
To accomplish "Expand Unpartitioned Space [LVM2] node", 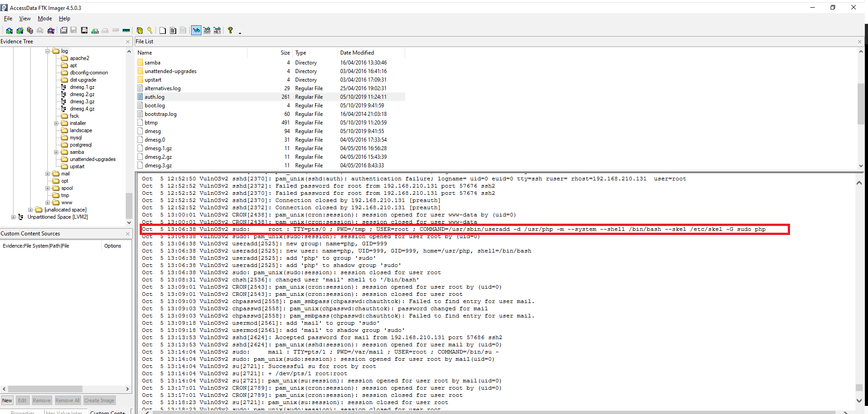I will pyautogui.click(x=13, y=217).
